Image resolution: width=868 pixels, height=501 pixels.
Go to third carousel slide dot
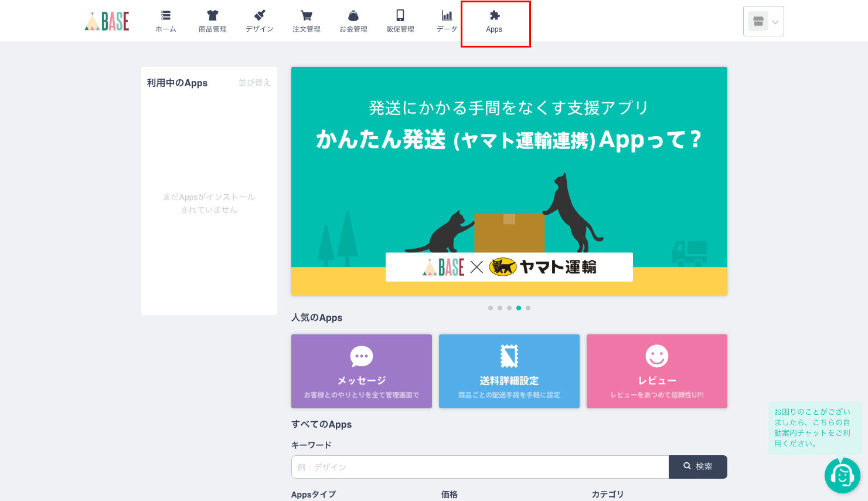pos(509,308)
